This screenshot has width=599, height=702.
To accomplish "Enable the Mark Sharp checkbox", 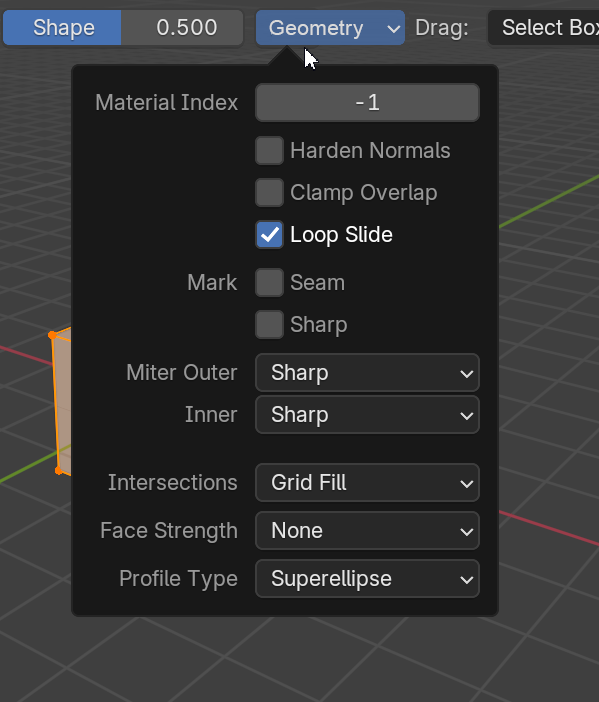I will (270, 325).
